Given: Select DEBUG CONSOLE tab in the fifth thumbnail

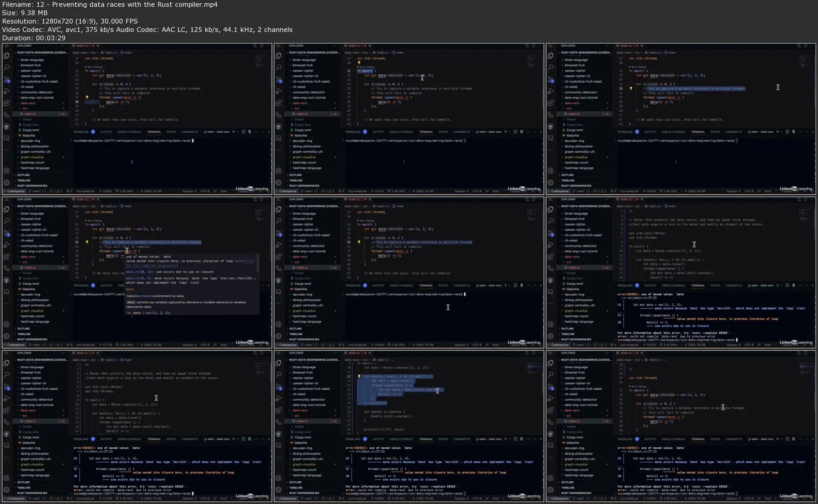Looking at the screenshot, I should (401, 285).
